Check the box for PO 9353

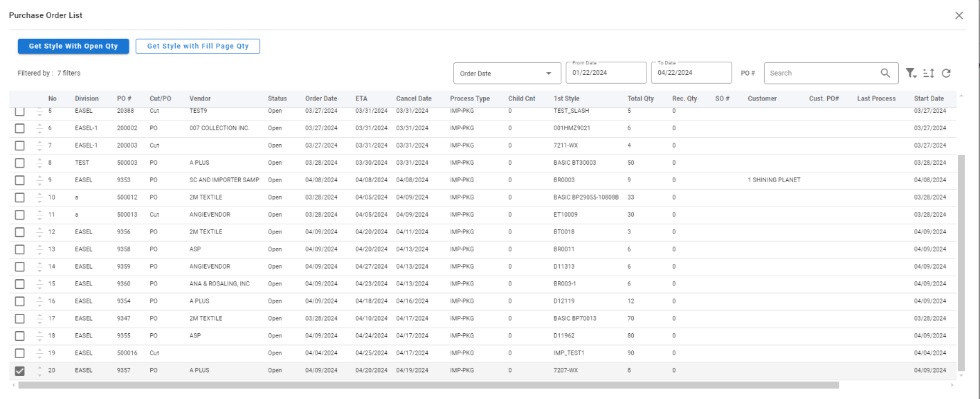tap(19, 180)
